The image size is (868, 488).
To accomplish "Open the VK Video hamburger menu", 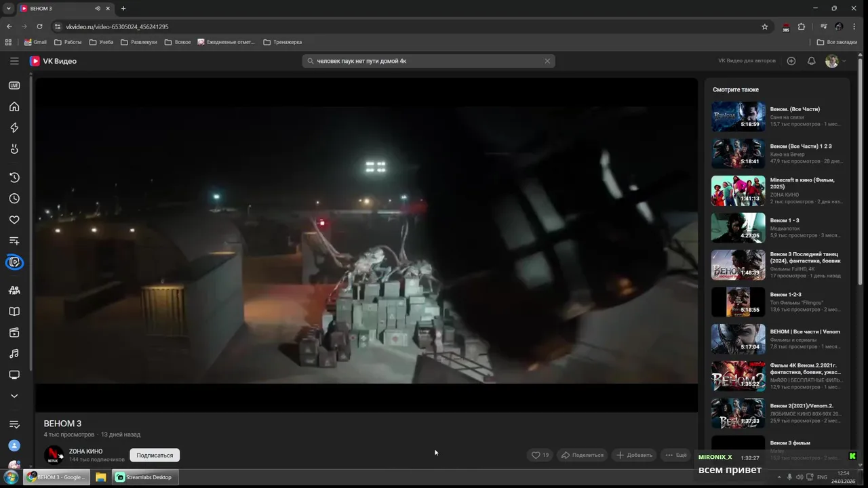I will pos(14,61).
